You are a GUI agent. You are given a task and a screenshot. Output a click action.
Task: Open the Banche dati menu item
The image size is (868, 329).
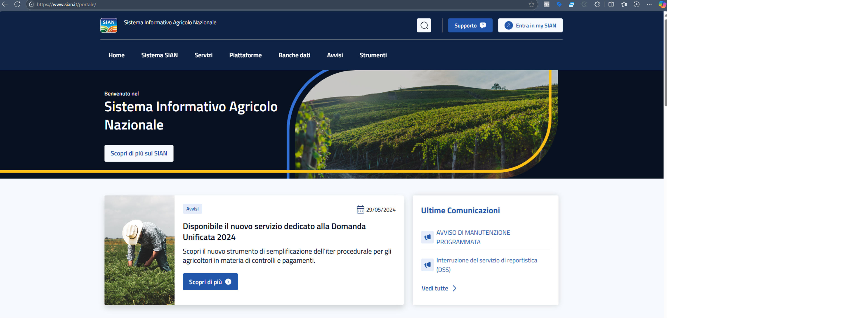[294, 55]
